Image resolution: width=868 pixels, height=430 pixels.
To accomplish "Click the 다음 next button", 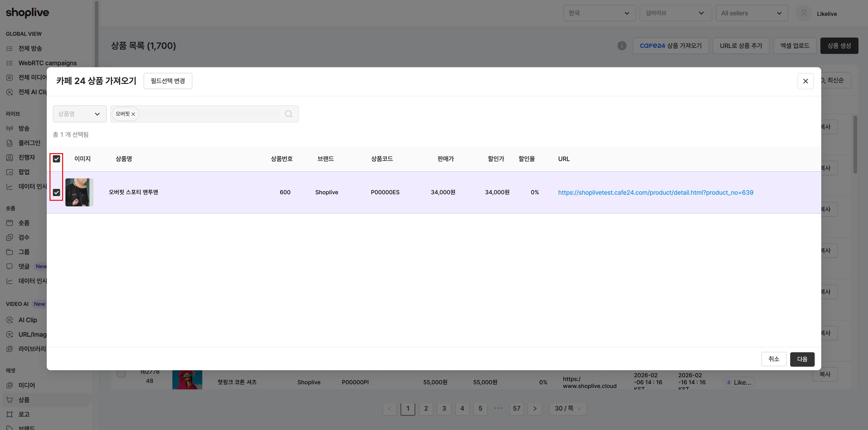I will tap(802, 359).
